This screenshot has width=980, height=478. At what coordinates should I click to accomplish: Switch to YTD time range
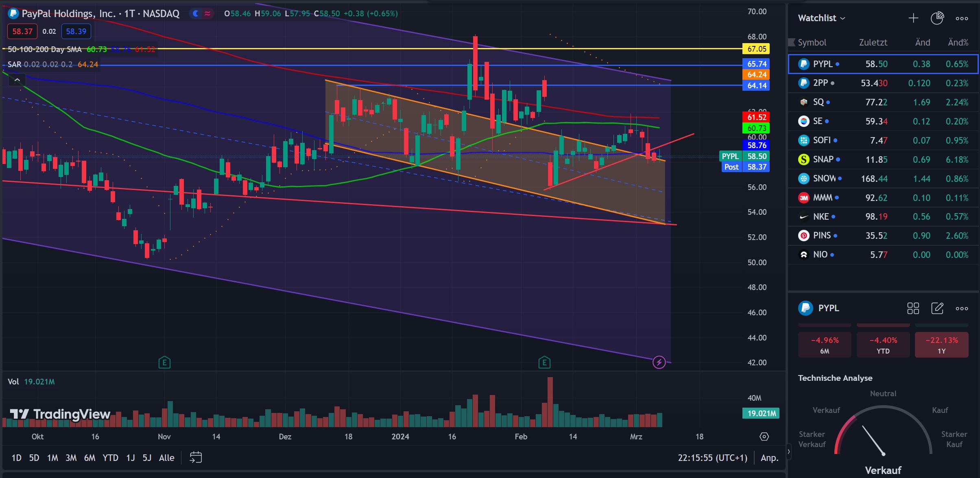click(110, 458)
